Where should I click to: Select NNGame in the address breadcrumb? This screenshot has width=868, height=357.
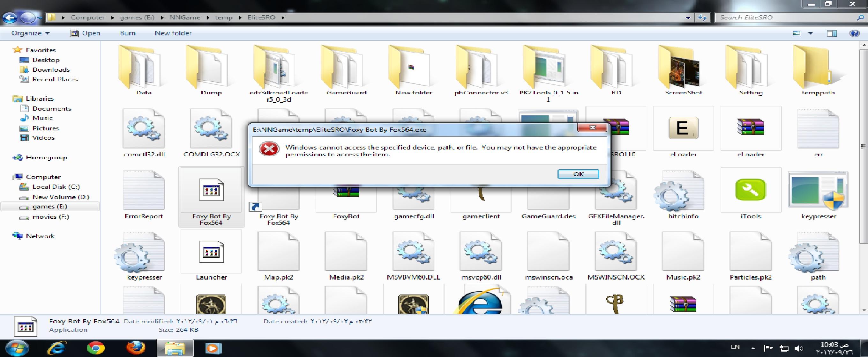(184, 18)
